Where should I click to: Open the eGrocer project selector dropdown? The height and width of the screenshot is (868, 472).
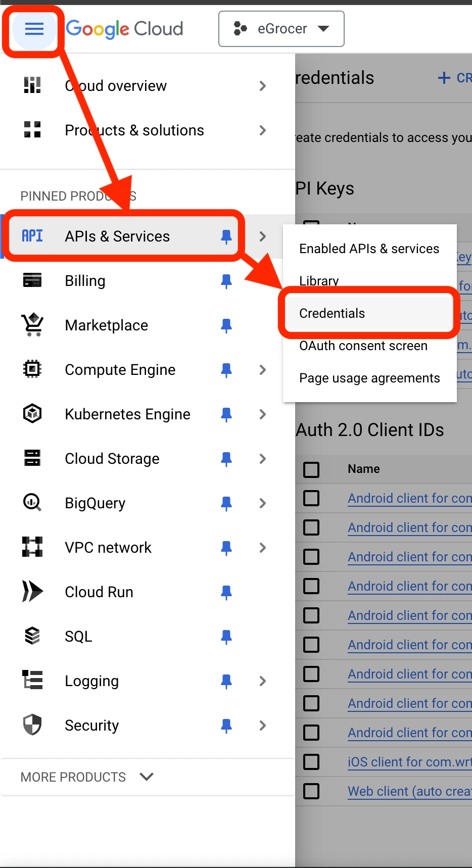point(281,29)
